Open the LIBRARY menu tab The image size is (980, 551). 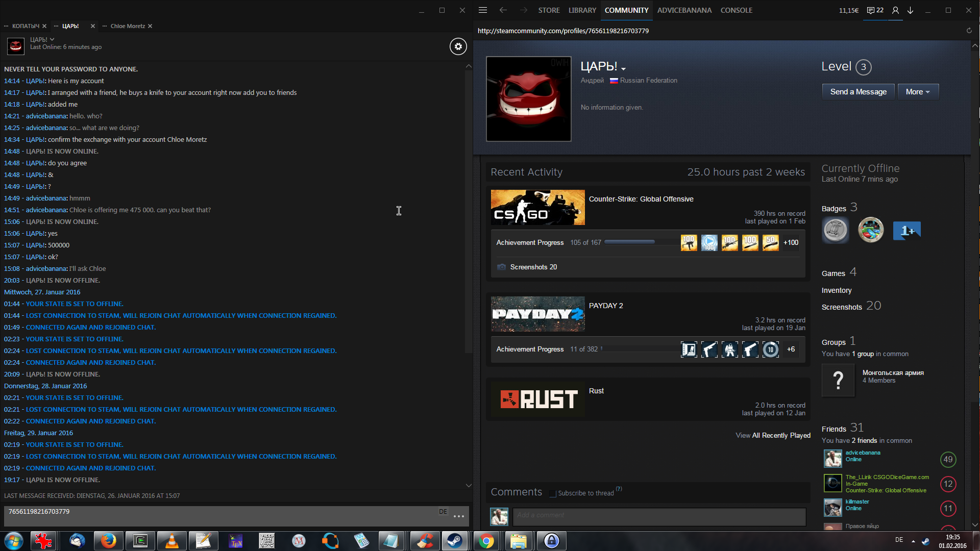tap(582, 10)
